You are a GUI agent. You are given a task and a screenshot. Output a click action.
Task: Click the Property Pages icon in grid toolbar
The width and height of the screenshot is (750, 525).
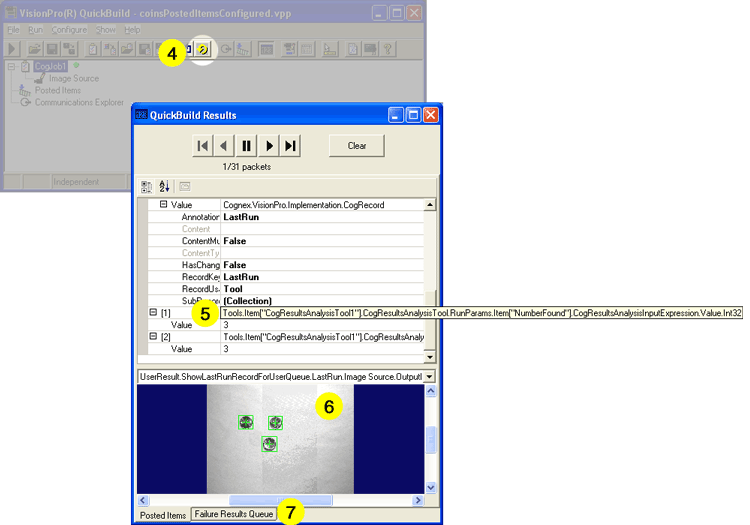pyautogui.click(x=185, y=186)
